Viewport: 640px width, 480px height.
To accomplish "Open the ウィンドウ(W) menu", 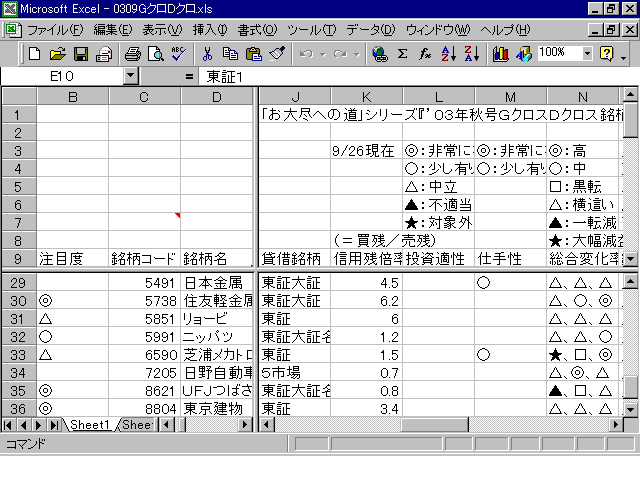I will 438,30.
